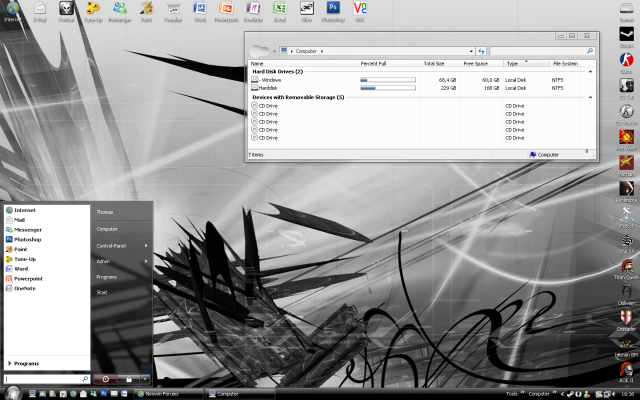
Task: Expand the Admin submenu arrow
Action: point(146,261)
